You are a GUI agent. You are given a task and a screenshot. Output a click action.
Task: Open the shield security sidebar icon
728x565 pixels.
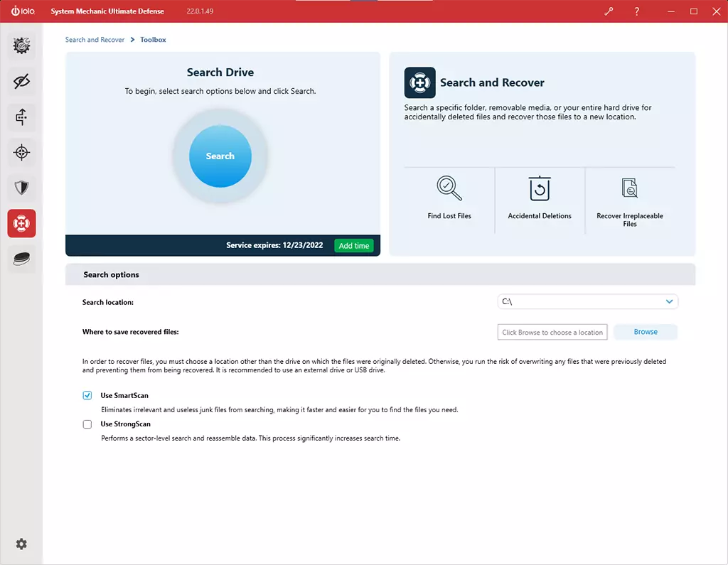pos(21,188)
